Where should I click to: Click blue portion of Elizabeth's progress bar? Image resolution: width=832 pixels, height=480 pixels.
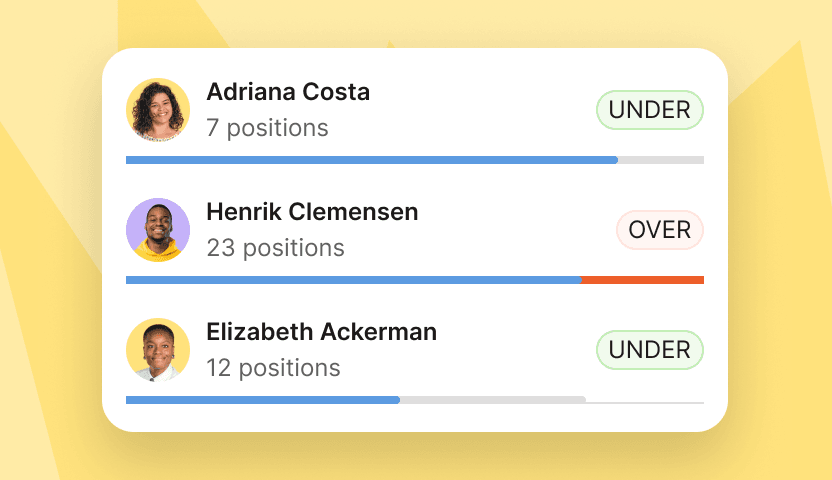[x=262, y=400]
